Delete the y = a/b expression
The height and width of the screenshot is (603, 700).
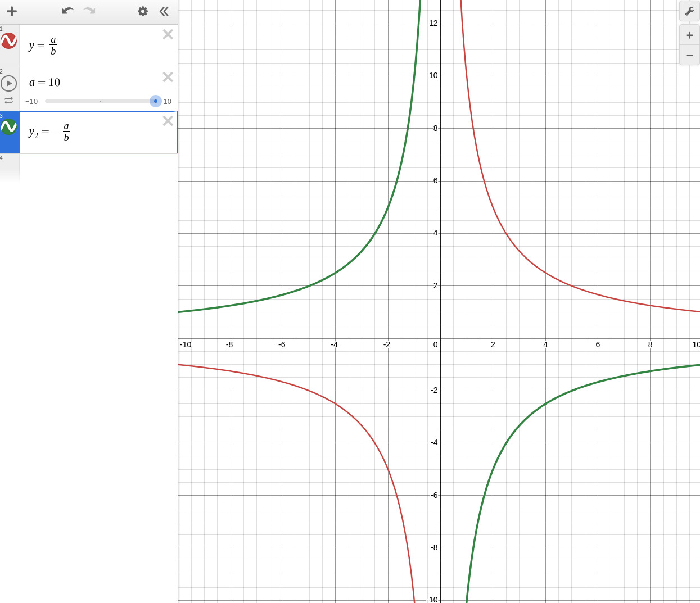coord(168,34)
